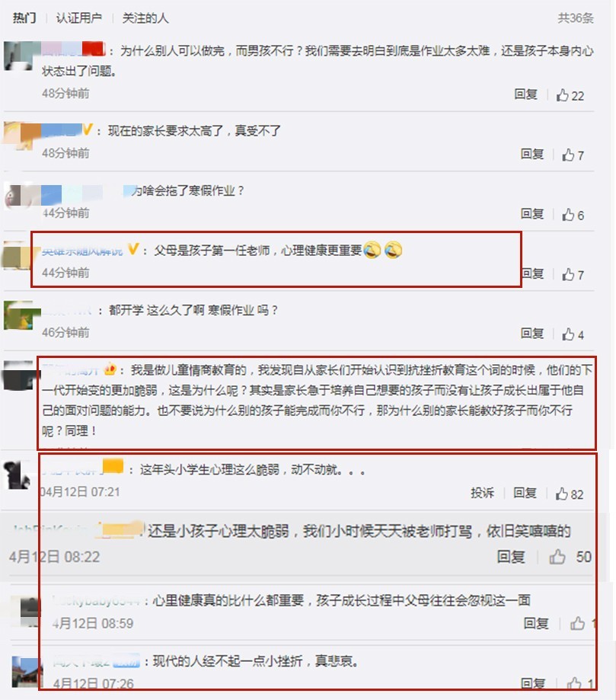The image size is (616, 700).
Task: Reply to the 4月12日 08:59 comment
Action: tap(535, 623)
